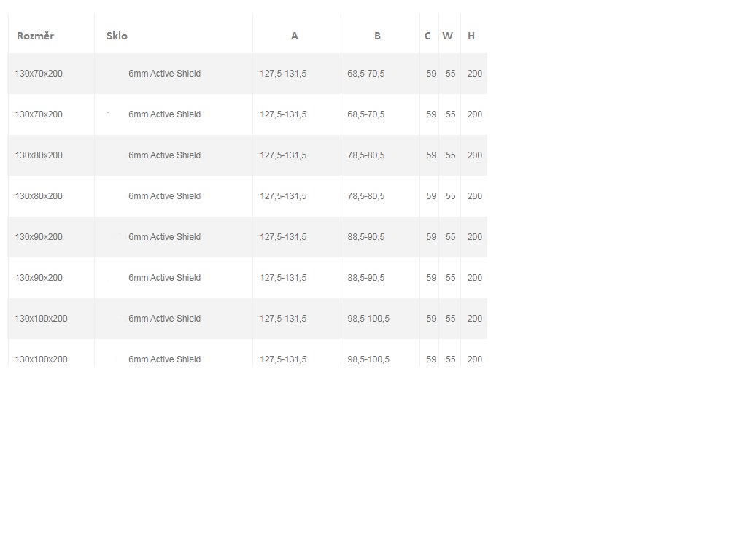Click 130x80x200 in the gray-shaded row
747x560 pixels.
point(39,155)
